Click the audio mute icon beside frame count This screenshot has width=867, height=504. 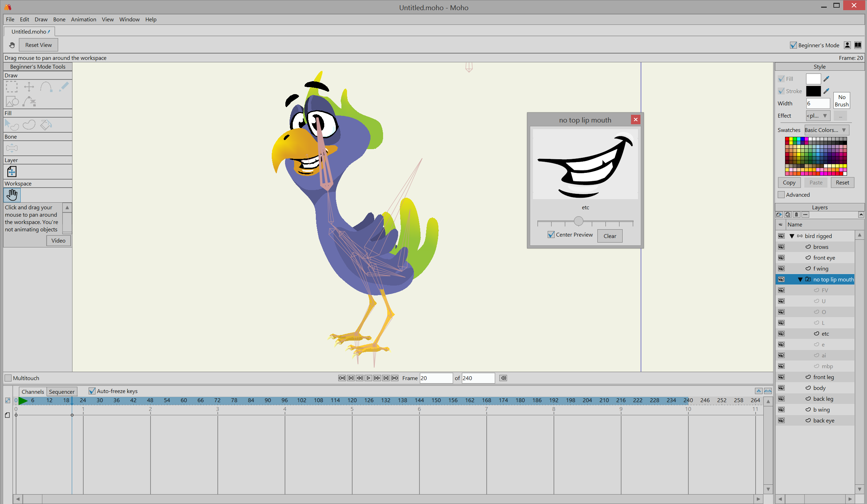pos(503,378)
